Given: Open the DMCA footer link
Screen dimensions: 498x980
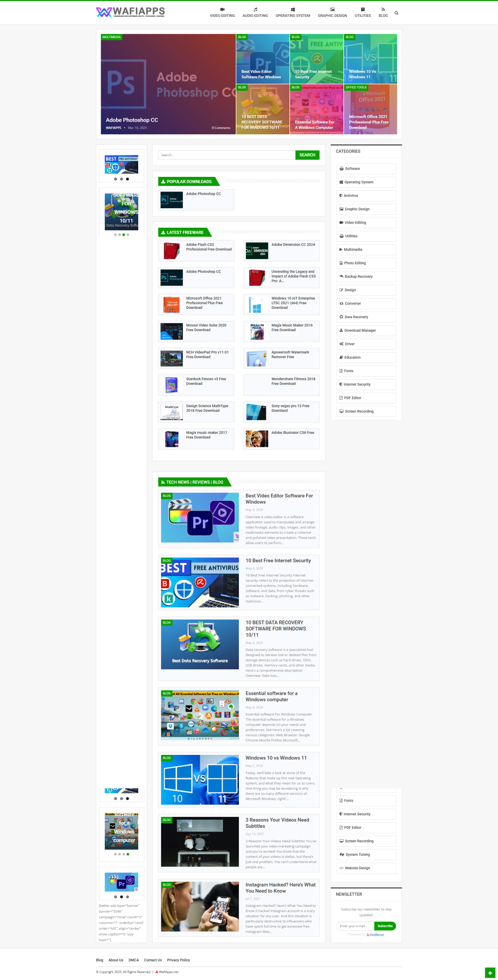Looking at the screenshot, I should coord(134,960).
